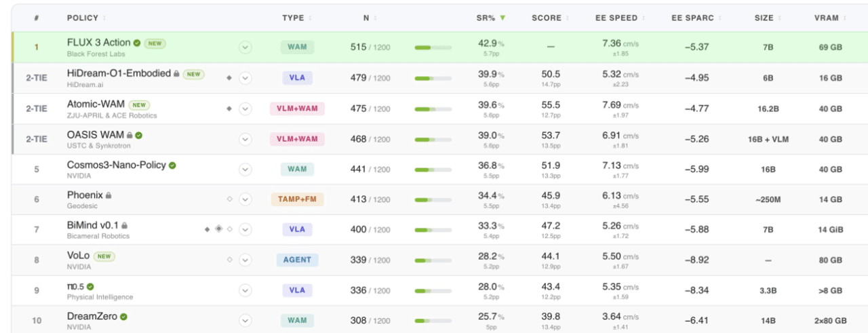This screenshot has width=868, height=333.
Task: Sort by the # rank column header
Action: coord(37,18)
